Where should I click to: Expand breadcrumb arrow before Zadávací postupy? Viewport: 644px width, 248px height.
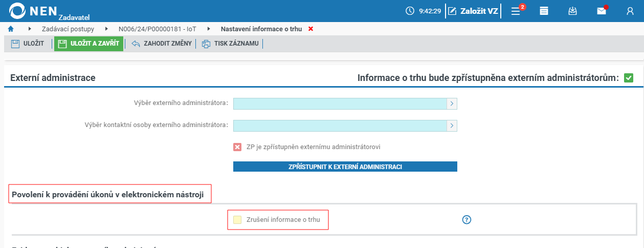pyautogui.click(x=30, y=29)
